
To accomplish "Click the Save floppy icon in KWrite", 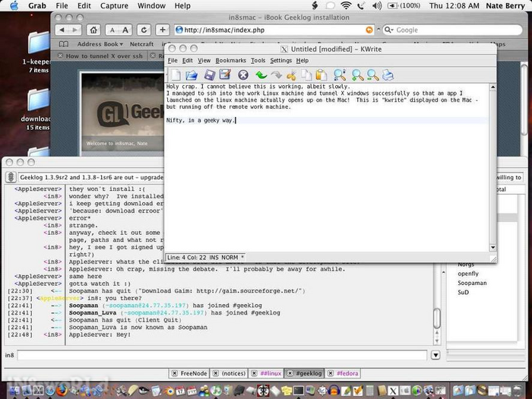I will (209, 75).
